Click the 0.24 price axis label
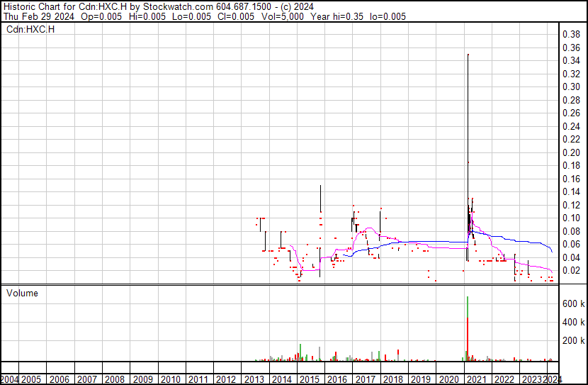 (571, 126)
